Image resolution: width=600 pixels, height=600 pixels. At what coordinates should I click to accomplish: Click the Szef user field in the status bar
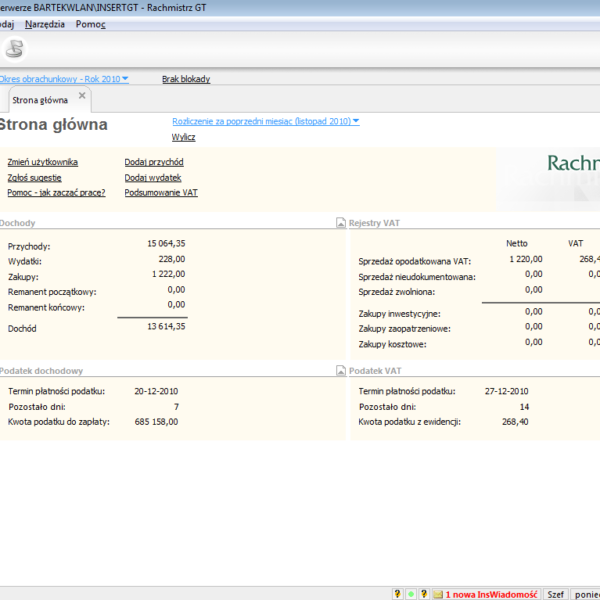555,594
